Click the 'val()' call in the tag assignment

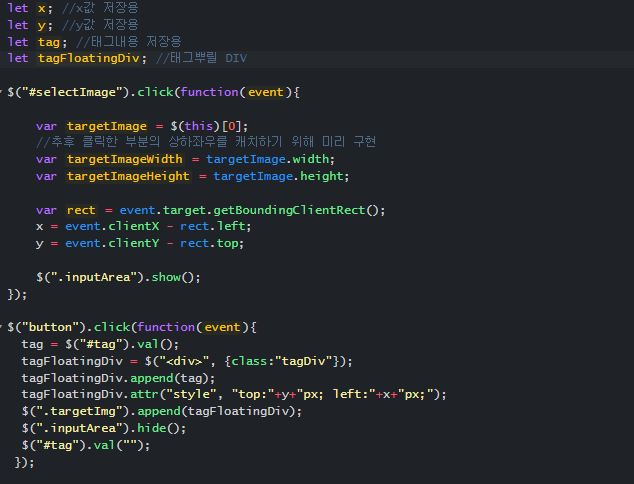tap(155, 344)
